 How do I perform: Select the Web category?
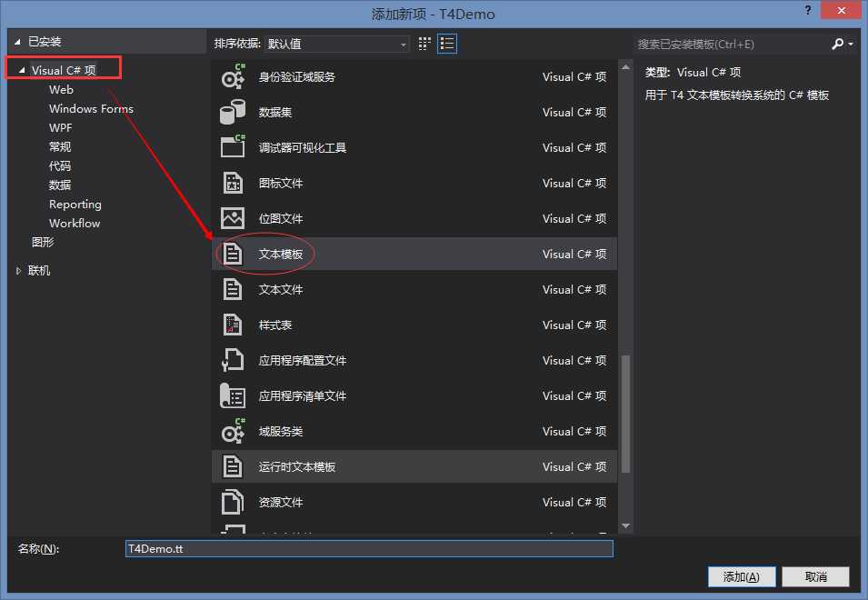click(61, 90)
